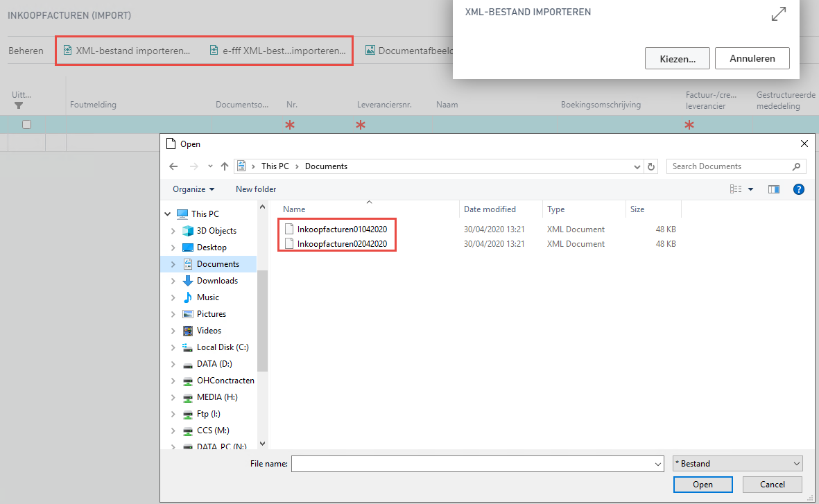Viewport: 819px width, 504px height.
Task: Open the Organize menu
Action: click(192, 189)
